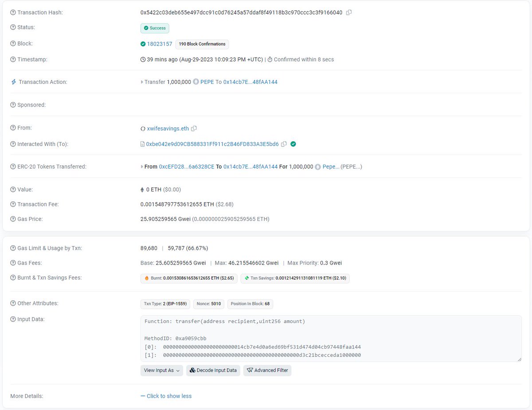Click the lightning icon beside Transaction Action

(13, 82)
